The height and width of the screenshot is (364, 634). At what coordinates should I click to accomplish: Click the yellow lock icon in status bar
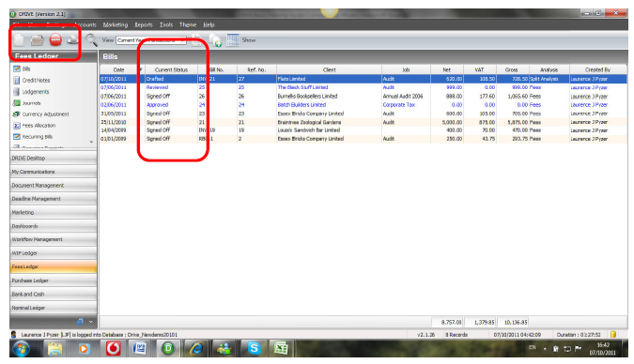[x=613, y=335]
